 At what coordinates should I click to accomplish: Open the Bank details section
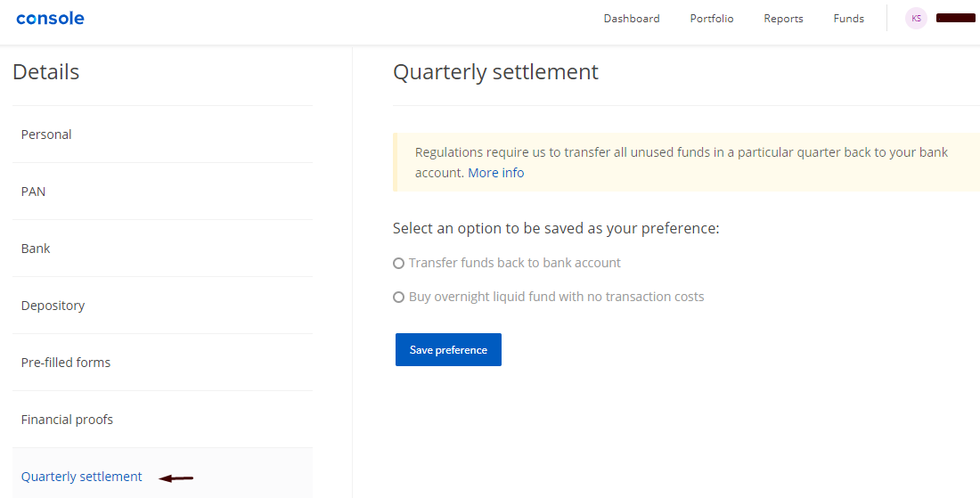(x=162, y=249)
